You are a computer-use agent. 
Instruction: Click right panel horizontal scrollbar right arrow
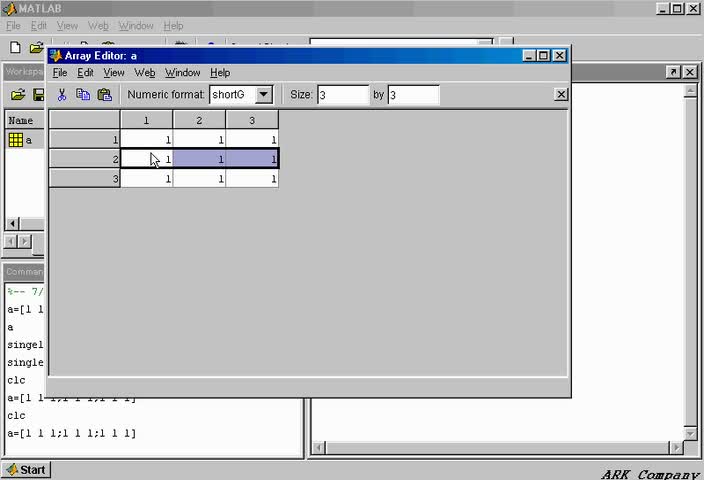click(x=676, y=447)
